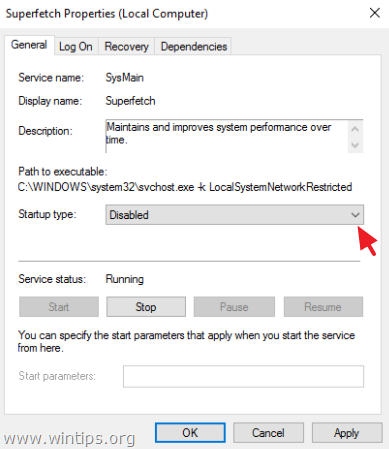Screen dimensions: 389x449
Task: Click the SysMain service name text
Action: [125, 78]
